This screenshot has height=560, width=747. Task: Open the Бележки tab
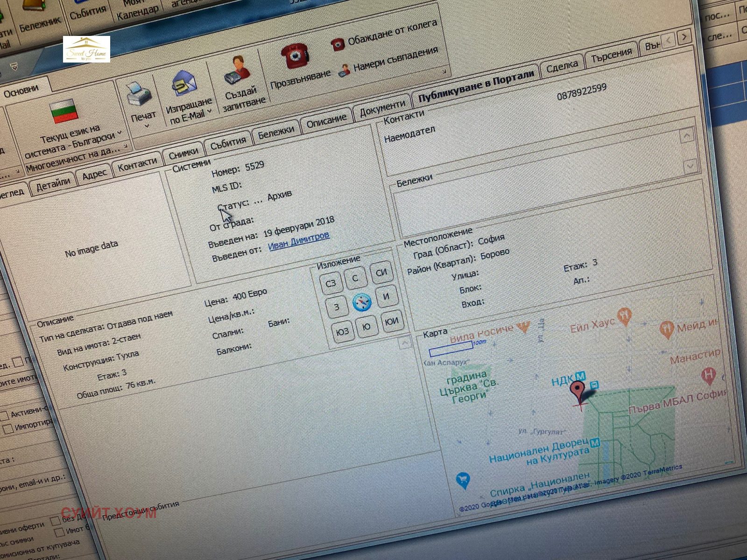coord(276,132)
